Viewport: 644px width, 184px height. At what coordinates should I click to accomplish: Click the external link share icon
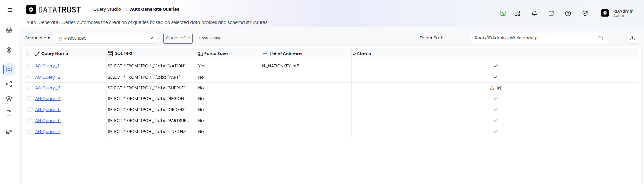point(551,13)
